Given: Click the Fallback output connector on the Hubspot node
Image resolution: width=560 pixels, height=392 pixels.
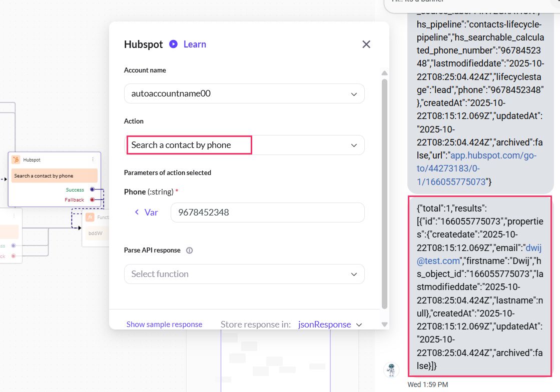Looking at the screenshot, I should pyautogui.click(x=92, y=199).
